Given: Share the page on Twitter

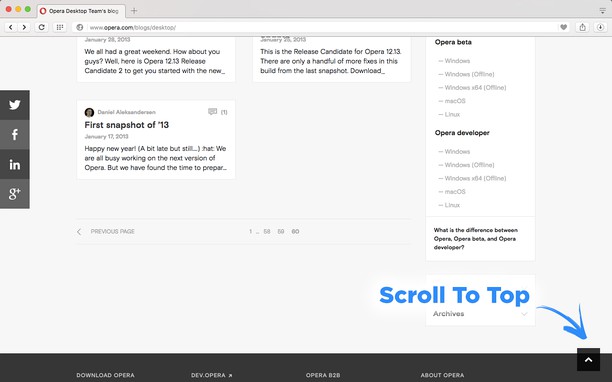Looking at the screenshot, I should pos(14,105).
